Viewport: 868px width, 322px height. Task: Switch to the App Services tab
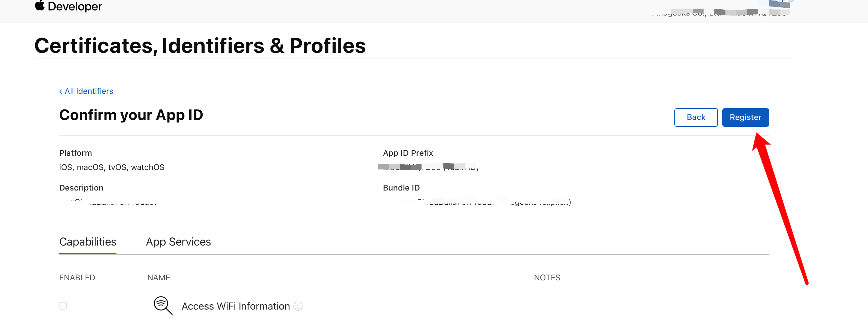[x=178, y=242]
